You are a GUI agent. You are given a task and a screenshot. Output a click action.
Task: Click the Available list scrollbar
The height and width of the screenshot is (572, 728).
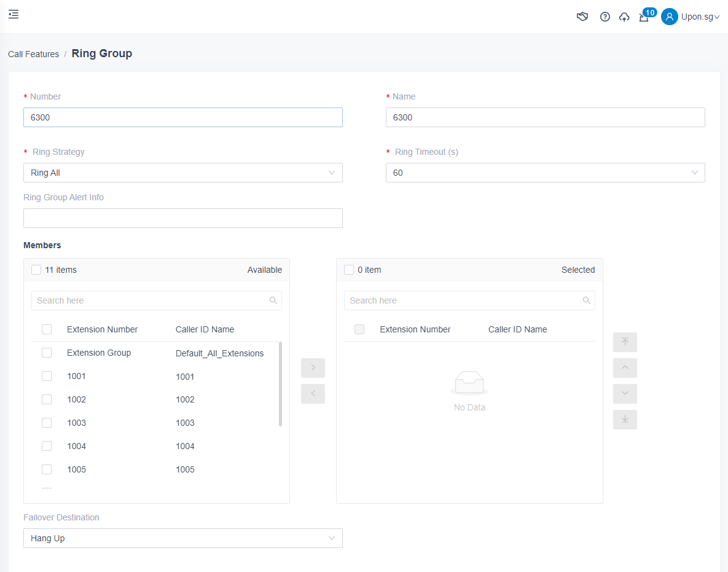281,384
